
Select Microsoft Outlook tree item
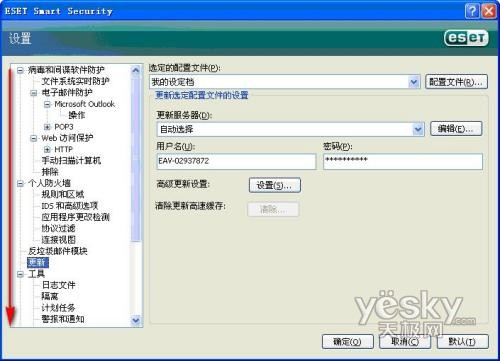[85, 104]
